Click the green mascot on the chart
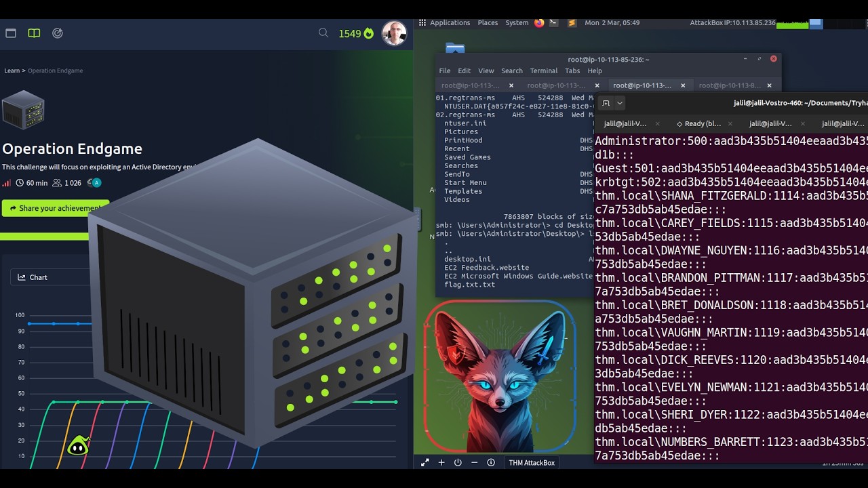The height and width of the screenshot is (488, 868). click(78, 445)
